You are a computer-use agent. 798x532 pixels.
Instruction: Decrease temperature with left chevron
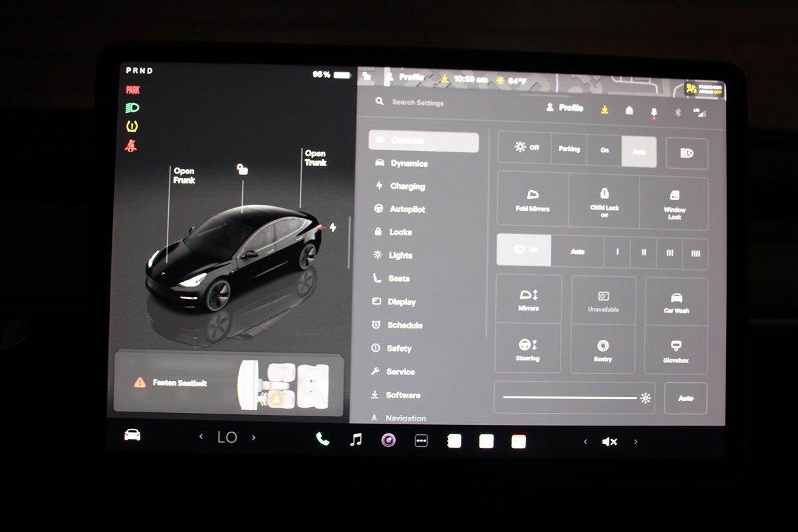pyautogui.click(x=201, y=438)
